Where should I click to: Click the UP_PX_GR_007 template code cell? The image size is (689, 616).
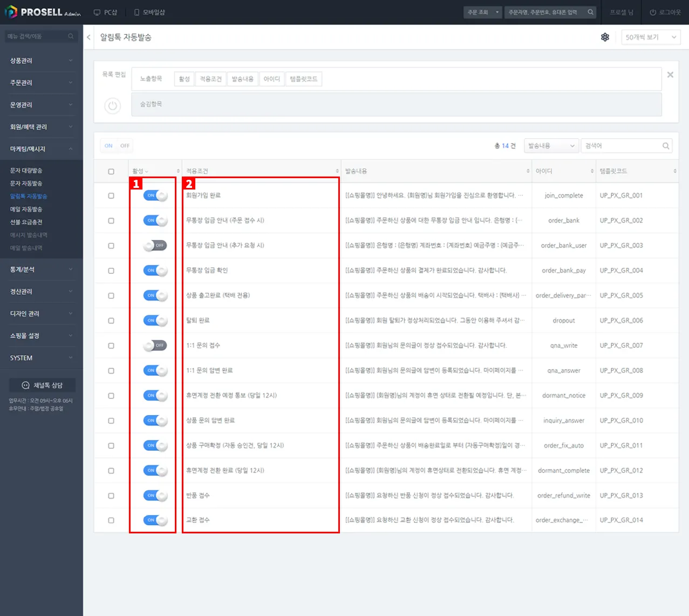tap(622, 346)
